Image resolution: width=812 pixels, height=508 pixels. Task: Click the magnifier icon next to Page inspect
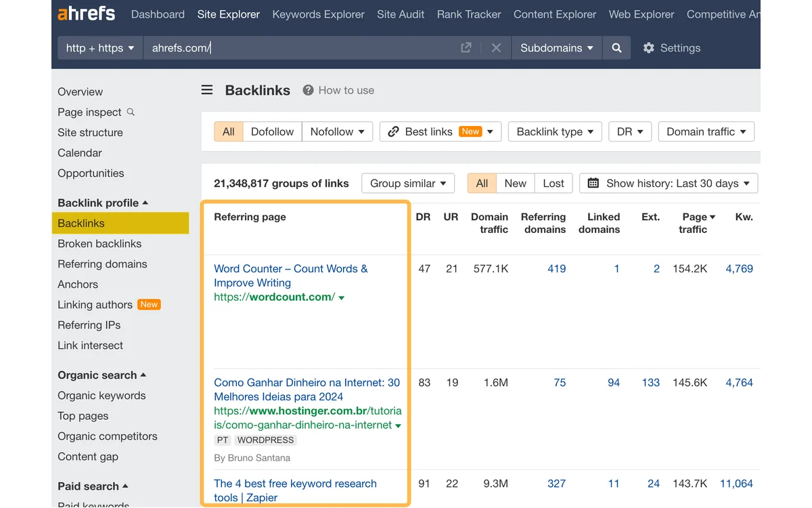click(x=131, y=112)
